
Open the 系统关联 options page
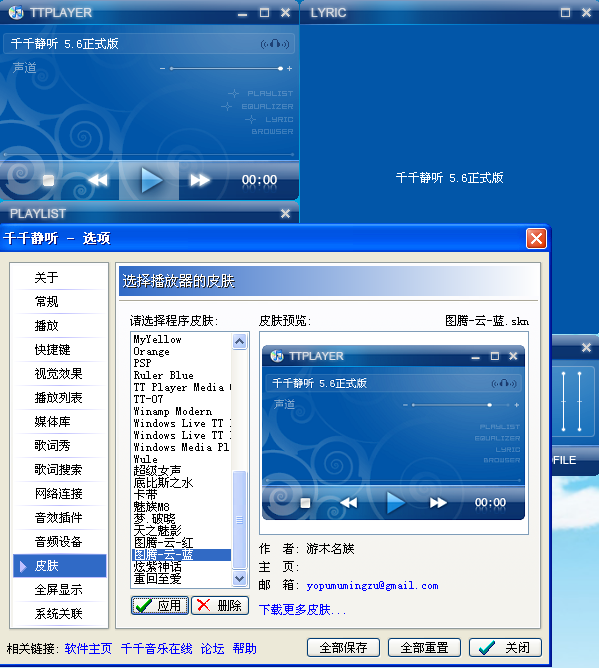click(x=60, y=614)
